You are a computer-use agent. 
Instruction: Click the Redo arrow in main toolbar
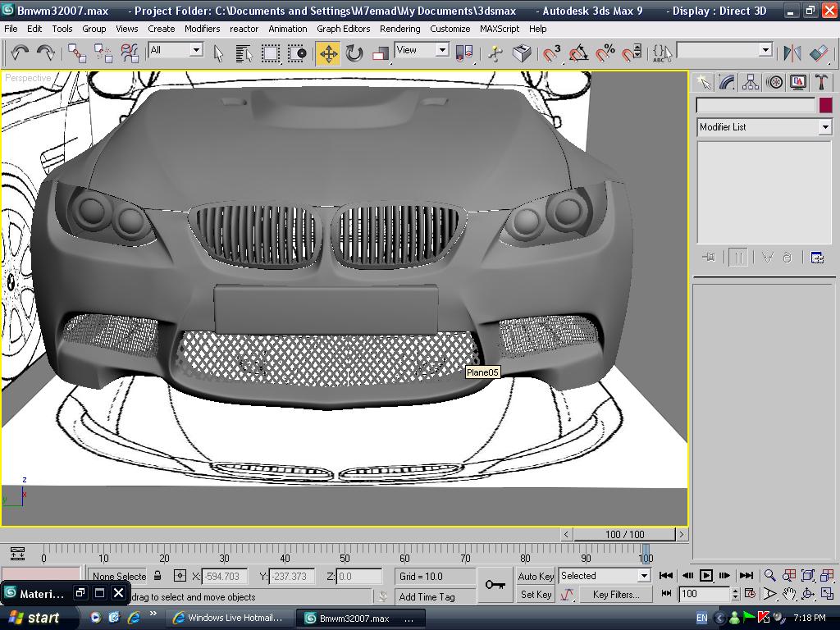click(x=46, y=52)
